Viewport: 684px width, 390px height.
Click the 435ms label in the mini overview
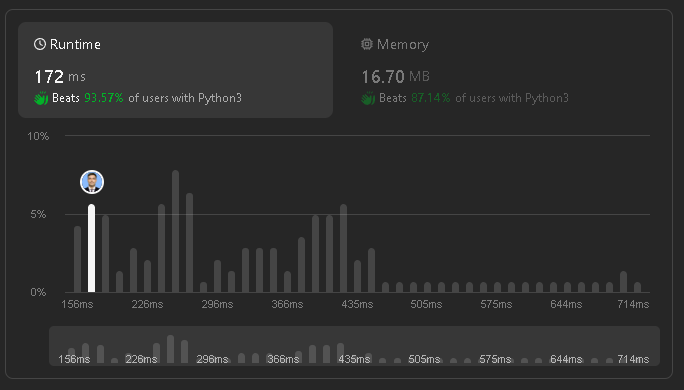(354, 359)
